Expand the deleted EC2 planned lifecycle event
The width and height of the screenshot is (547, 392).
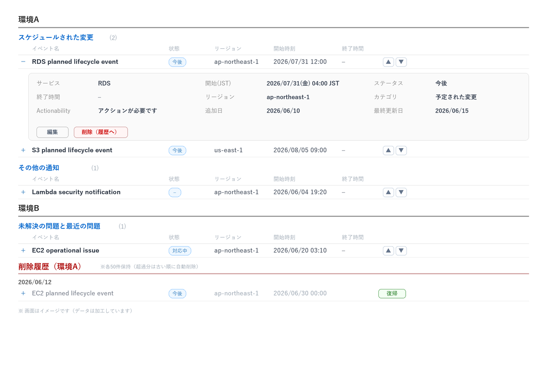pyautogui.click(x=23, y=293)
